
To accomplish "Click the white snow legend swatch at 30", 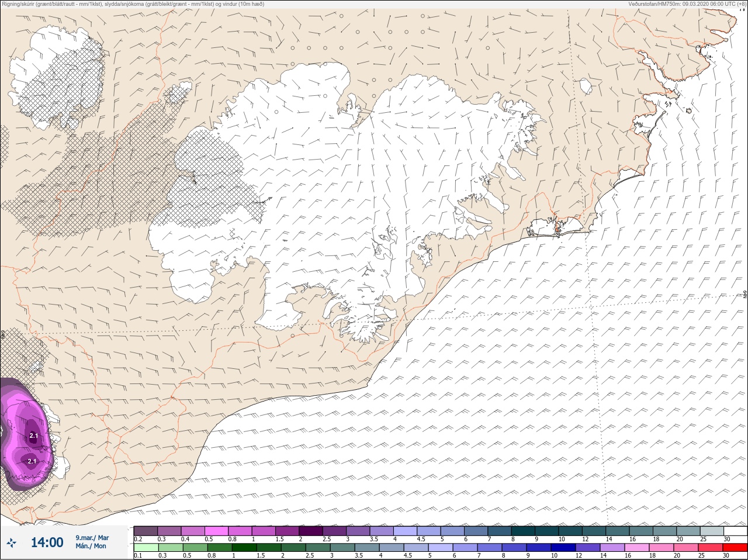I will (735, 531).
